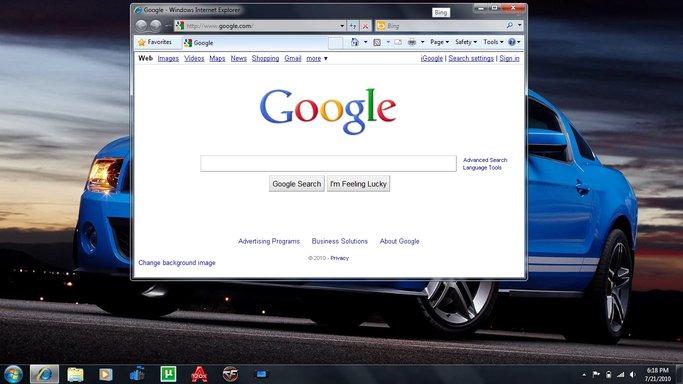
Task: Open the red A taskbar application icon
Action: pos(199,374)
